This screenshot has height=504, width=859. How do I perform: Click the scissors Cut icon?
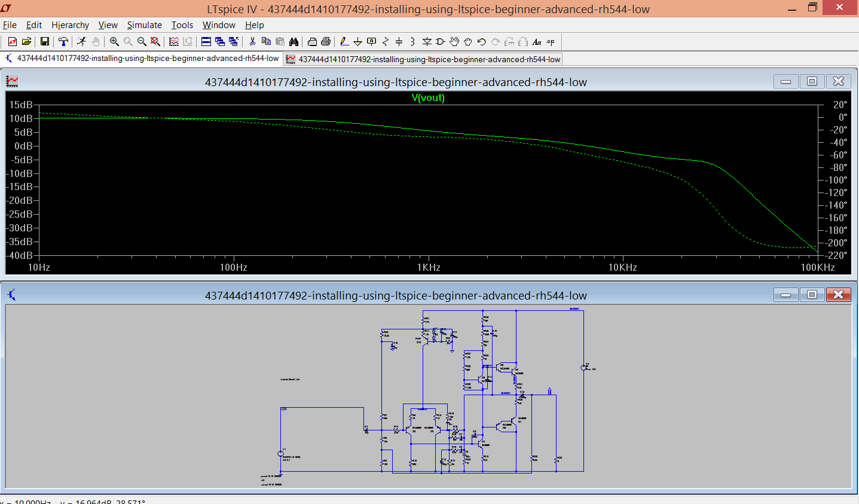click(252, 41)
